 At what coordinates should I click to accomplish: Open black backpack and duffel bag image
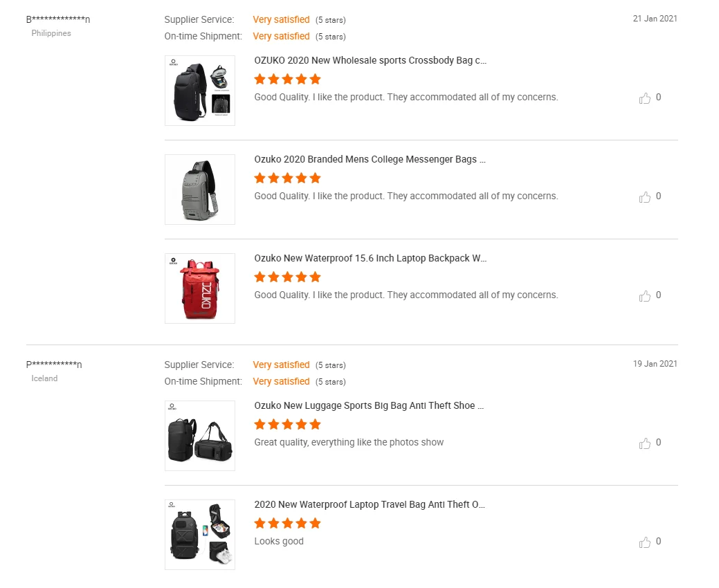click(x=200, y=436)
